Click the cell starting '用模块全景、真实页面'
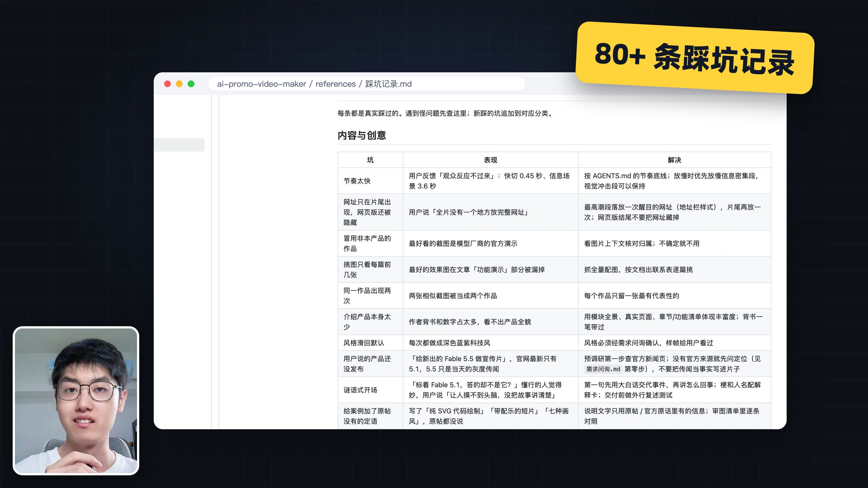868x488 pixels. coord(675,322)
